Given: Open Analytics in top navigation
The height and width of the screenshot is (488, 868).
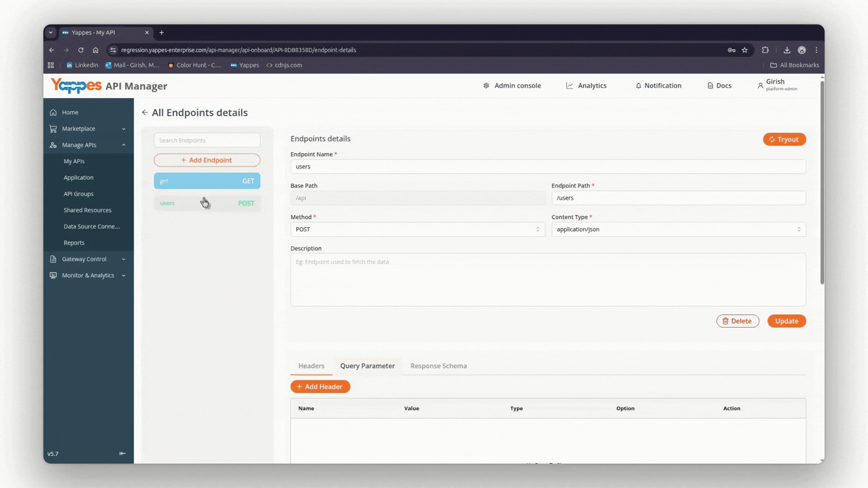Looking at the screenshot, I should tap(586, 86).
